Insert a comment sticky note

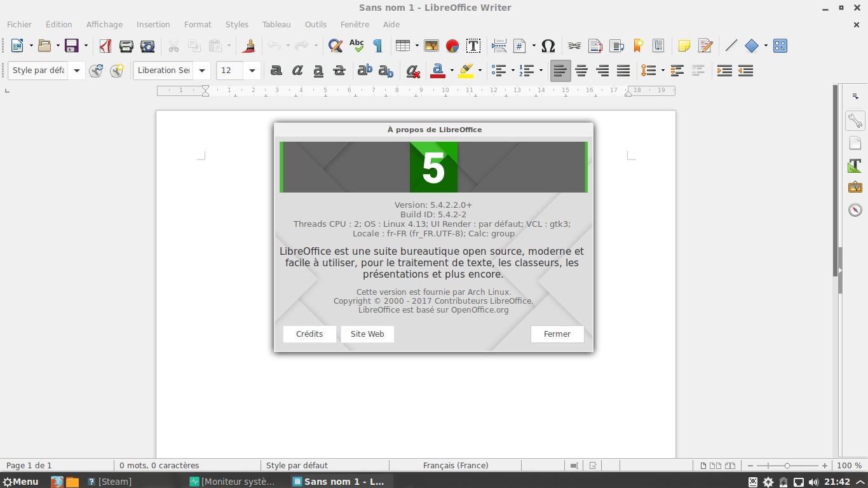point(684,46)
